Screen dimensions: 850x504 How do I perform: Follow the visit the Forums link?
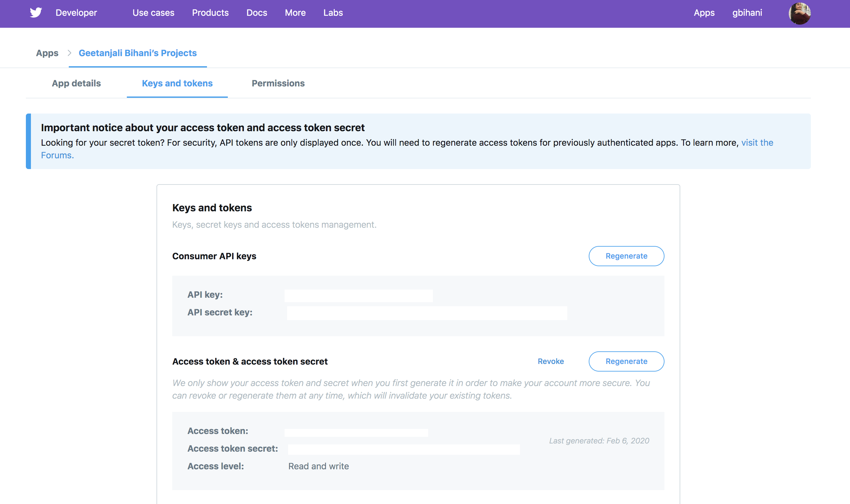(x=757, y=143)
